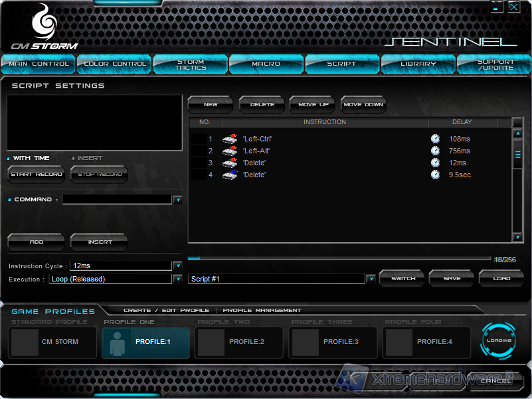Click the Command input field
This screenshot has height=399, width=532.
117,199
